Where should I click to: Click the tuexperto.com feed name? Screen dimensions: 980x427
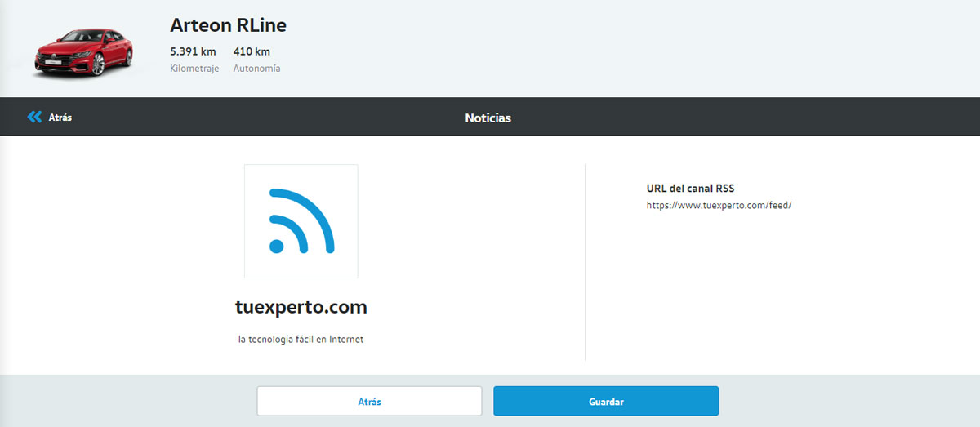click(x=301, y=308)
